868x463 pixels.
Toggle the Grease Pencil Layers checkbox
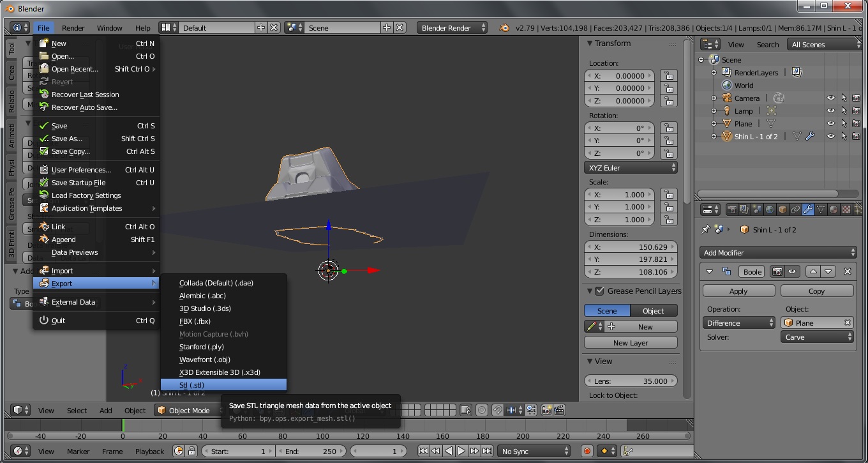(x=599, y=291)
